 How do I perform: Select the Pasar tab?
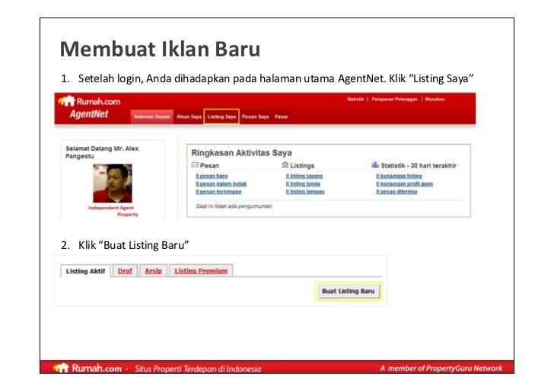[282, 116]
